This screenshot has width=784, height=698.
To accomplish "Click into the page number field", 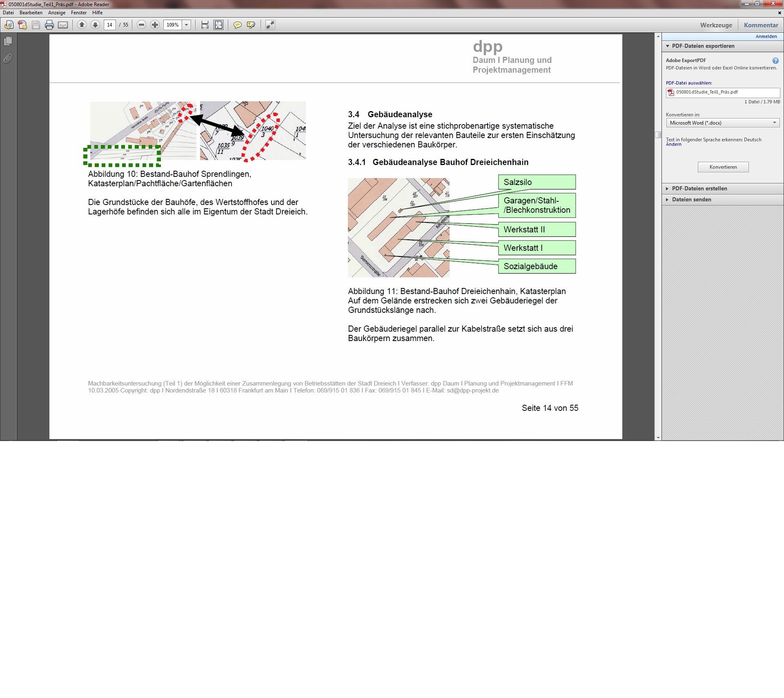I will pos(109,25).
